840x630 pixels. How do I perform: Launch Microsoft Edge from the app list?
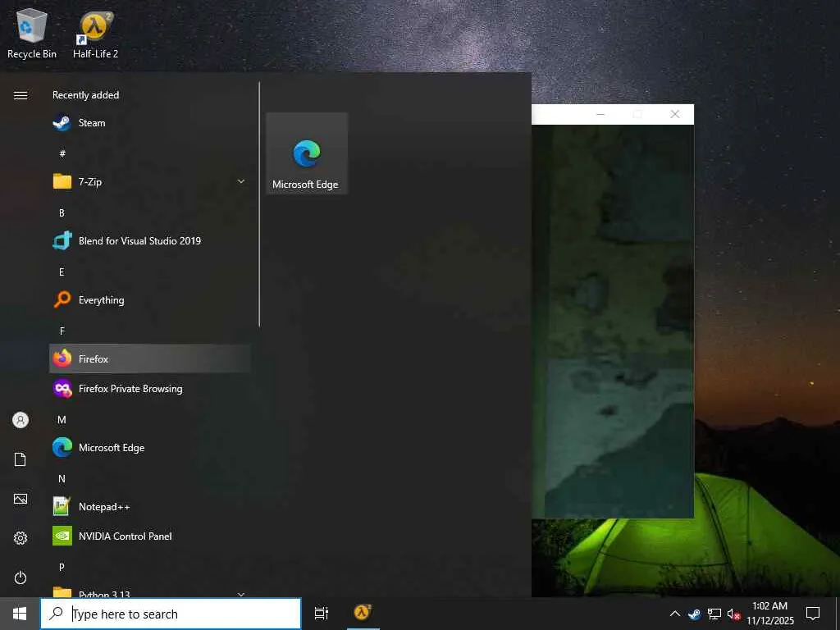coord(149,447)
